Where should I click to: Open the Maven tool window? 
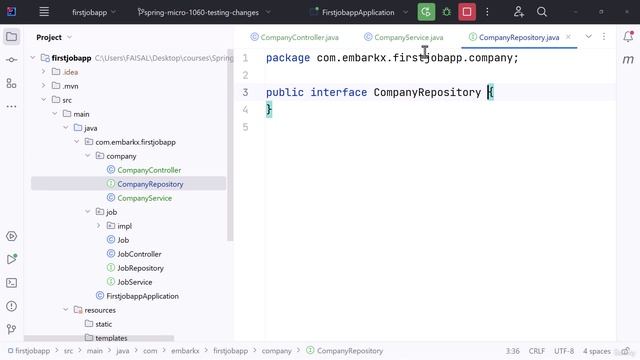click(628, 60)
